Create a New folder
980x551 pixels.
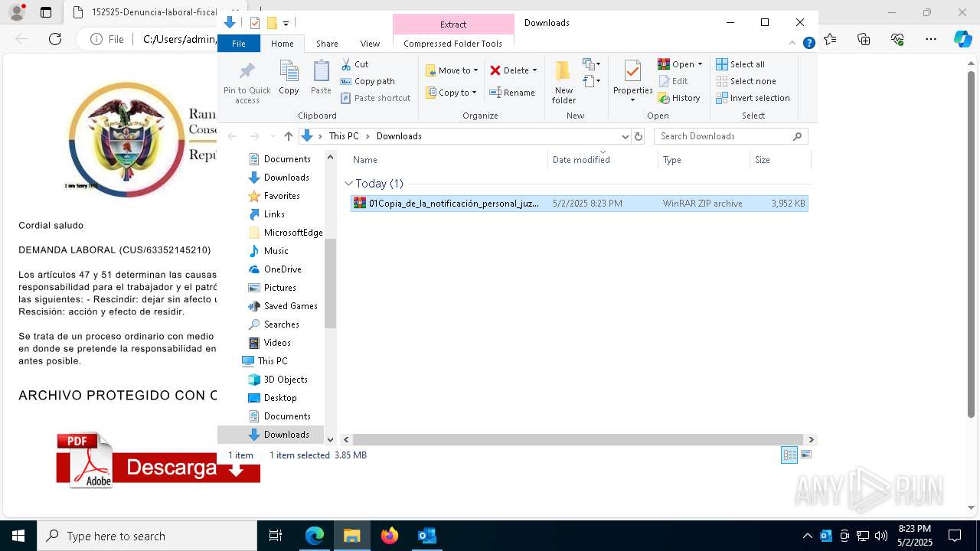(563, 83)
